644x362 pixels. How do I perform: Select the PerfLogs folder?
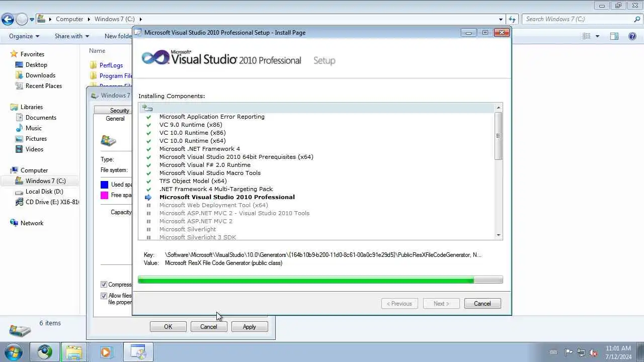point(111,65)
